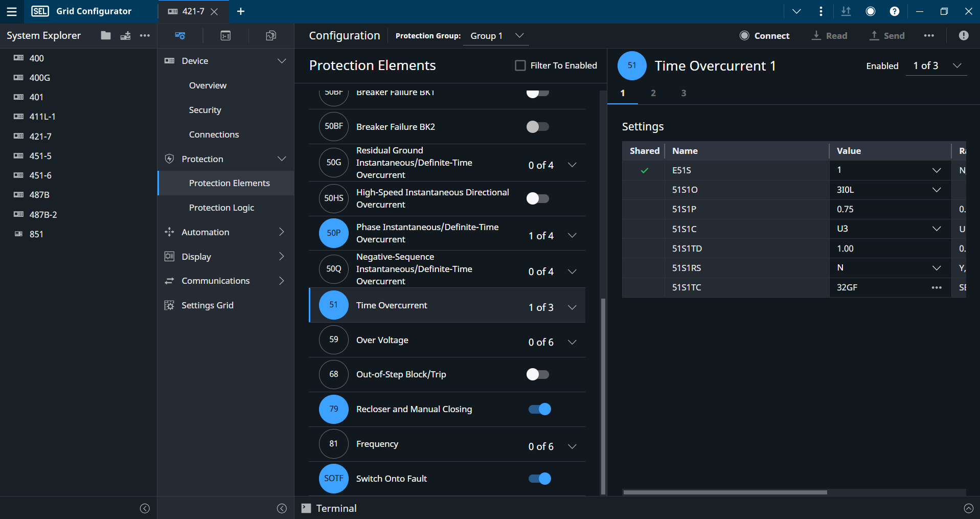This screenshot has width=980, height=519.
Task: Expand Time Overcurrent 1 of 3 chevron
Action: coord(572,307)
